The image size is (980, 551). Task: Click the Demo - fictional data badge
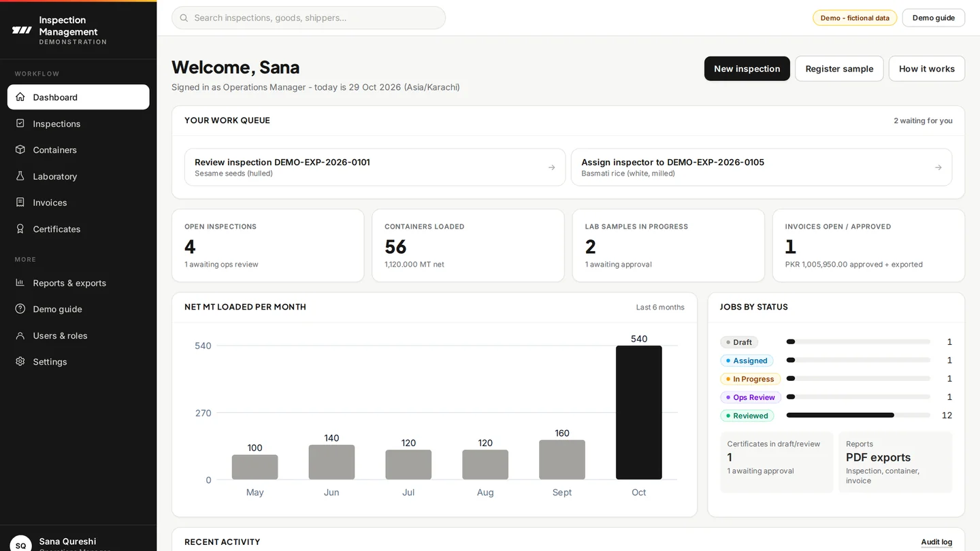pos(855,18)
